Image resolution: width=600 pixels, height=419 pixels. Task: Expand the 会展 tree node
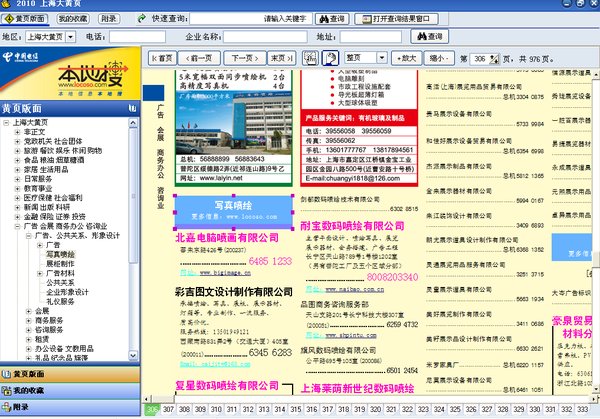coord(29,311)
